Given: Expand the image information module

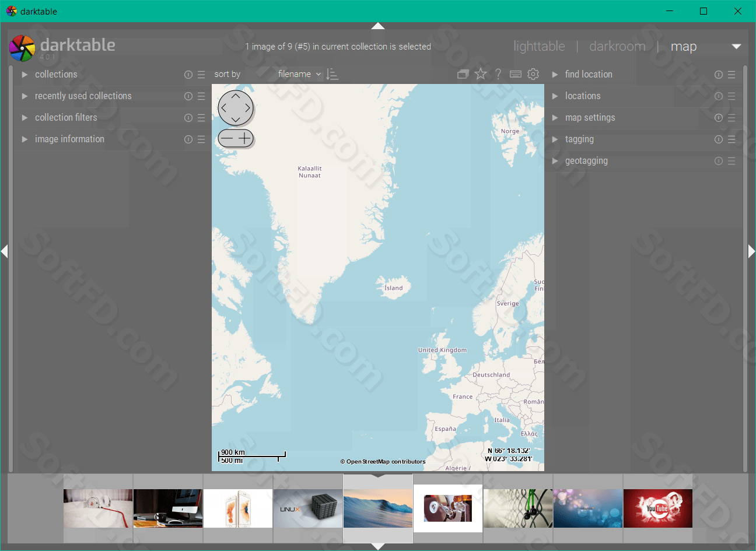Looking at the screenshot, I should point(24,139).
